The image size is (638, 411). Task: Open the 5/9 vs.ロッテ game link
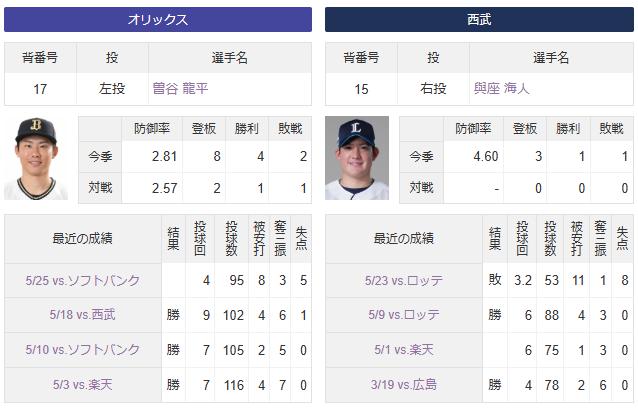pos(403,315)
